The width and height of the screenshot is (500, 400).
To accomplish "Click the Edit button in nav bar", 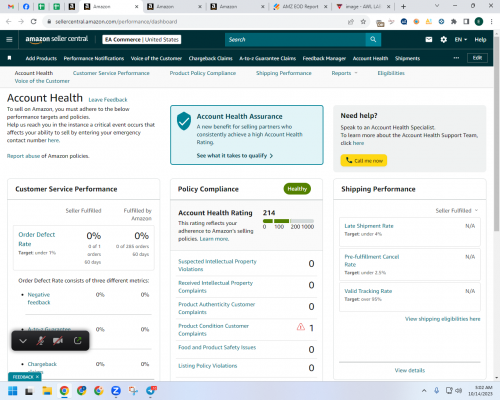I will [477, 58].
